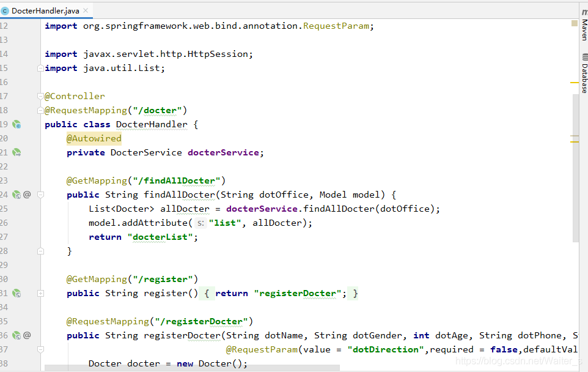The width and height of the screenshot is (588, 372).
Task: Close the DocterHandler.java tab
Action: click(86, 10)
